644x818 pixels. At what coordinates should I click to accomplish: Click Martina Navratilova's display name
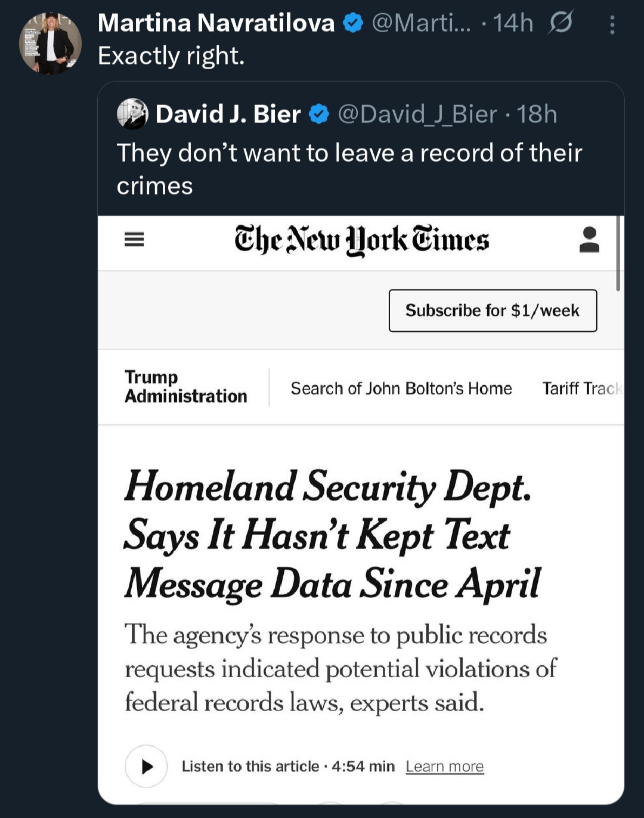(216, 23)
